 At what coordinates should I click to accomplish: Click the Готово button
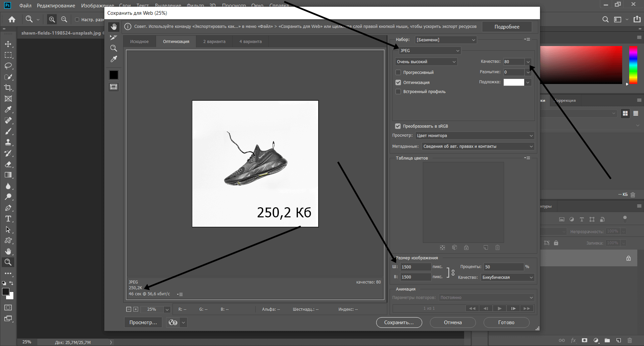point(506,322)
